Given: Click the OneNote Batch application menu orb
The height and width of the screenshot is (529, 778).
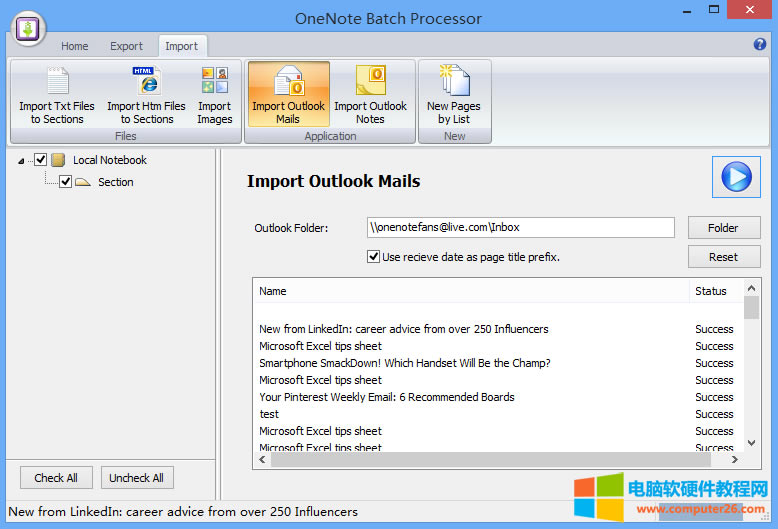Looking at the screenshot, I should tap(28, 29).
